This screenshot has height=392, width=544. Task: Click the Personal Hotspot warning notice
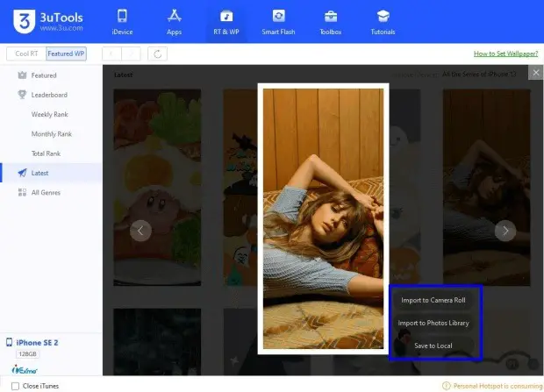pyautogui.click(x=492, y=386)
